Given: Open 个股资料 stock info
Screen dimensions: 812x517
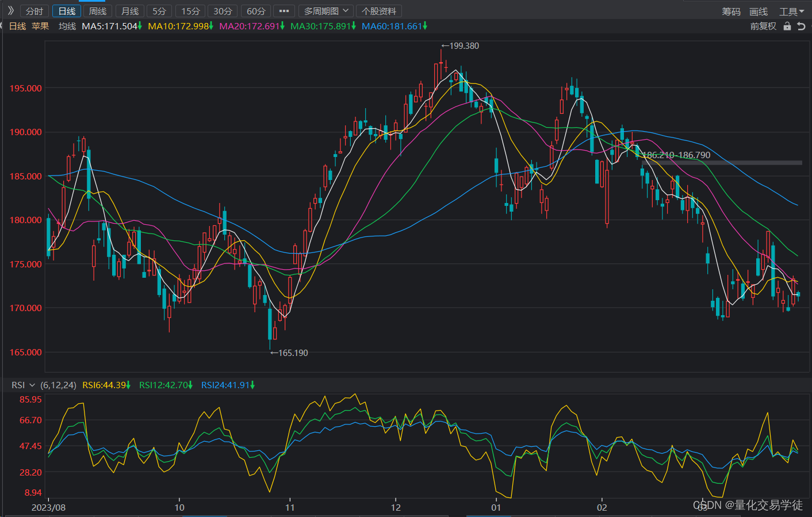Looking at the screenshot, I should pyautogui.click(x=379, y=11).
